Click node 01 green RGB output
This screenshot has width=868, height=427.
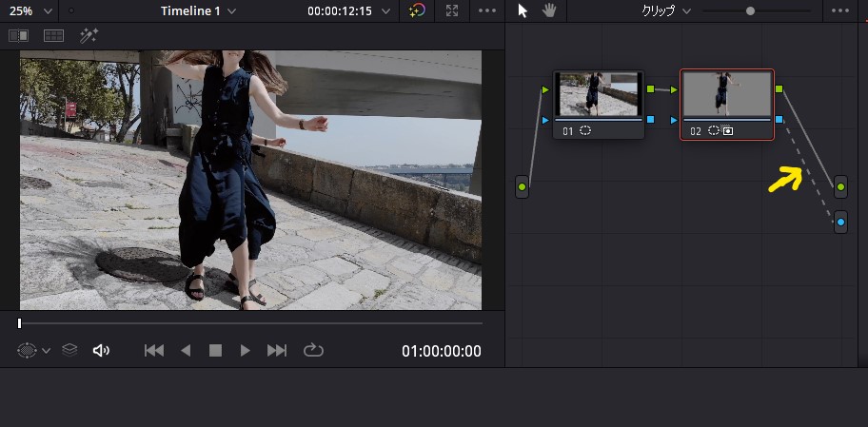[x=650, y=89]
